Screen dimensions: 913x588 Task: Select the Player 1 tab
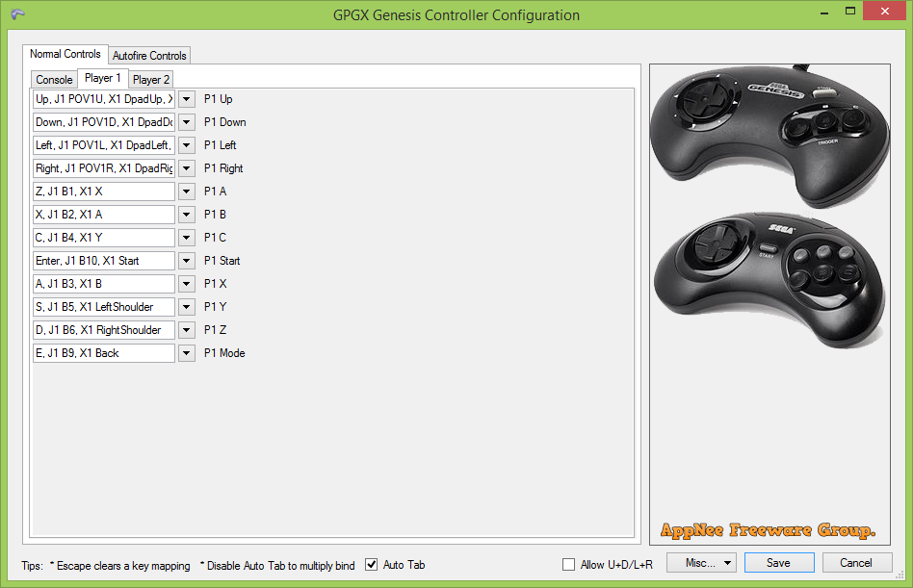coord(102,78)
